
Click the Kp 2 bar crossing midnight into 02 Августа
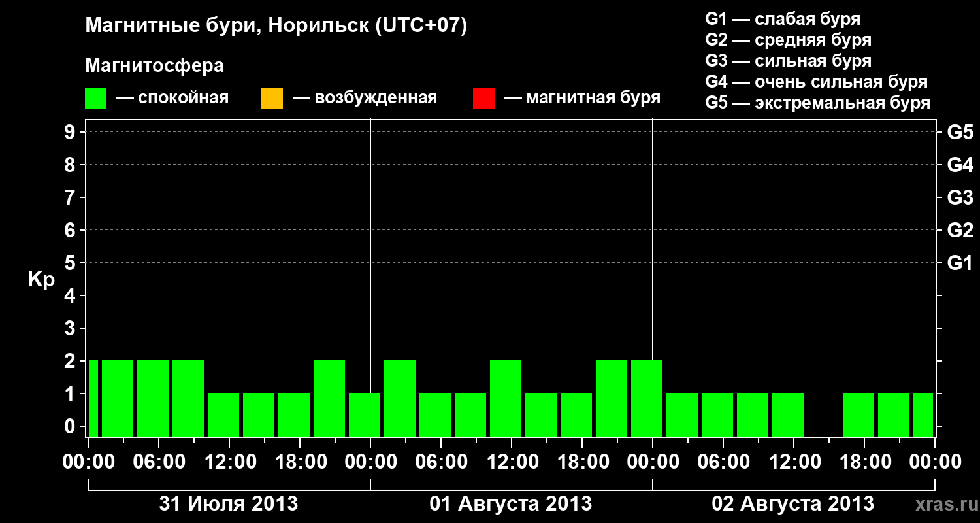(x=647, y=398)
